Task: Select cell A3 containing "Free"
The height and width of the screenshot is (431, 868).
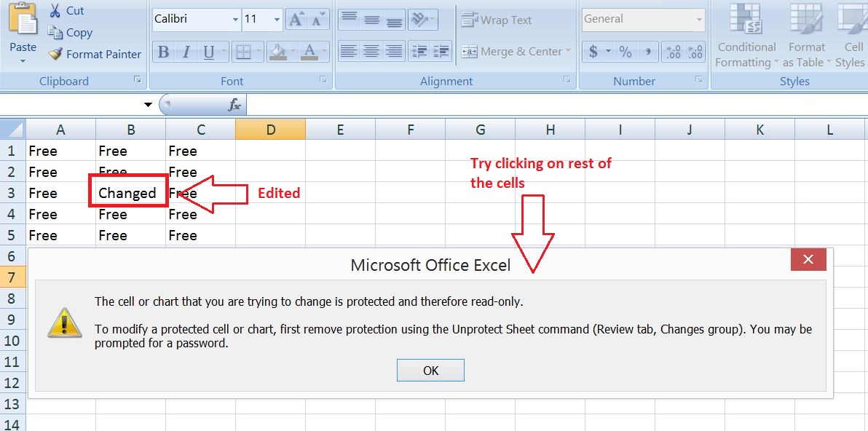Action: coord(61,192)
